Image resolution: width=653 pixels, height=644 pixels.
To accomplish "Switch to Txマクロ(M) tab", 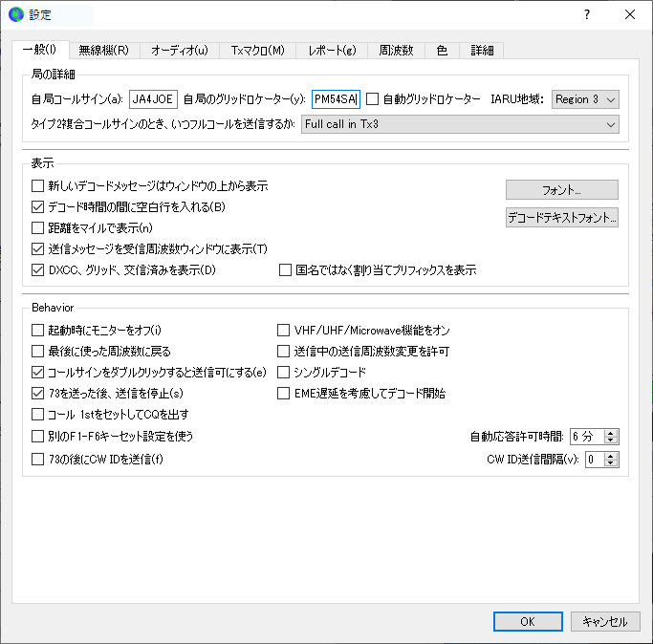I will pos(258,51).
